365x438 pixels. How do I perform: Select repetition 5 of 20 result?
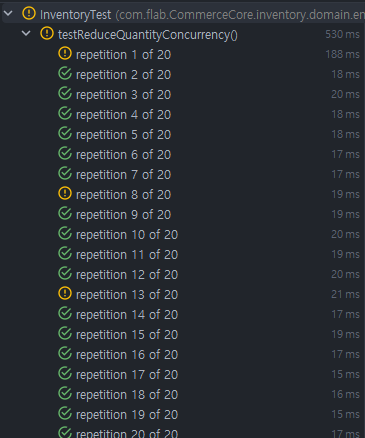pyautogui.click(x=182, y=134)
